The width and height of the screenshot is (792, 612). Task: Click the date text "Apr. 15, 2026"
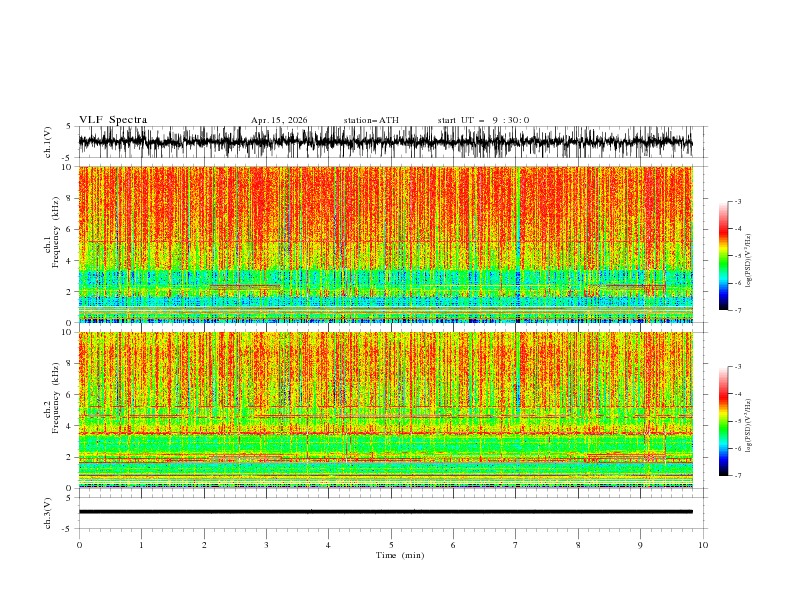[279, 120]
